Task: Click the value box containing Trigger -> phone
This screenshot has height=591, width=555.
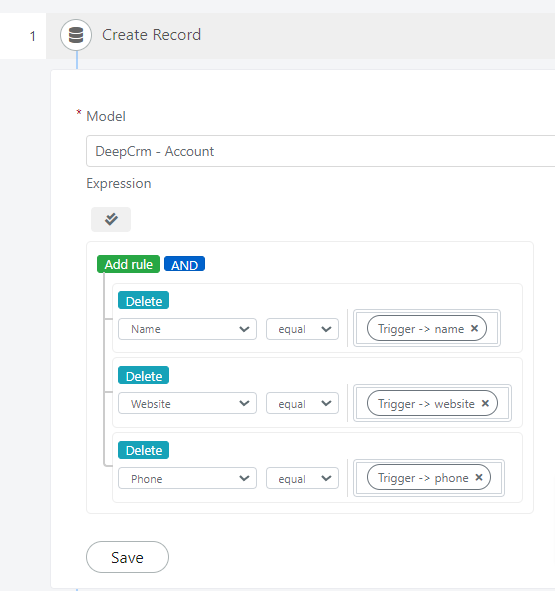Action: (429, 478)
